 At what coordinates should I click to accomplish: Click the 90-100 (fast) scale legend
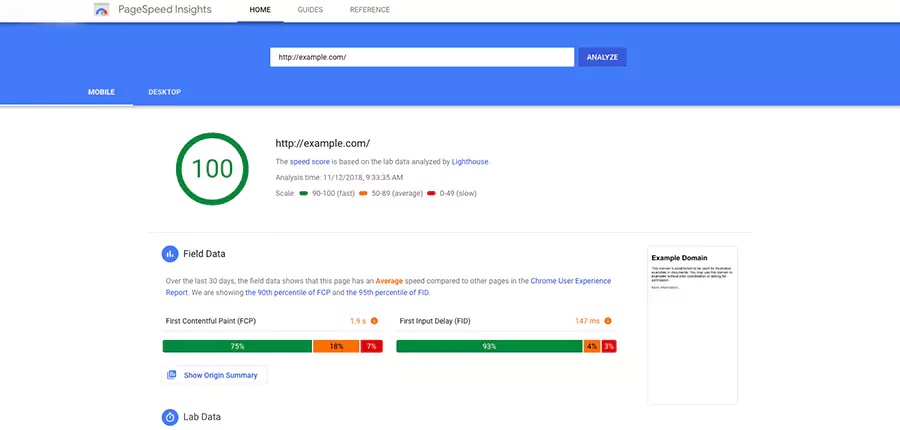click(327, 193)
